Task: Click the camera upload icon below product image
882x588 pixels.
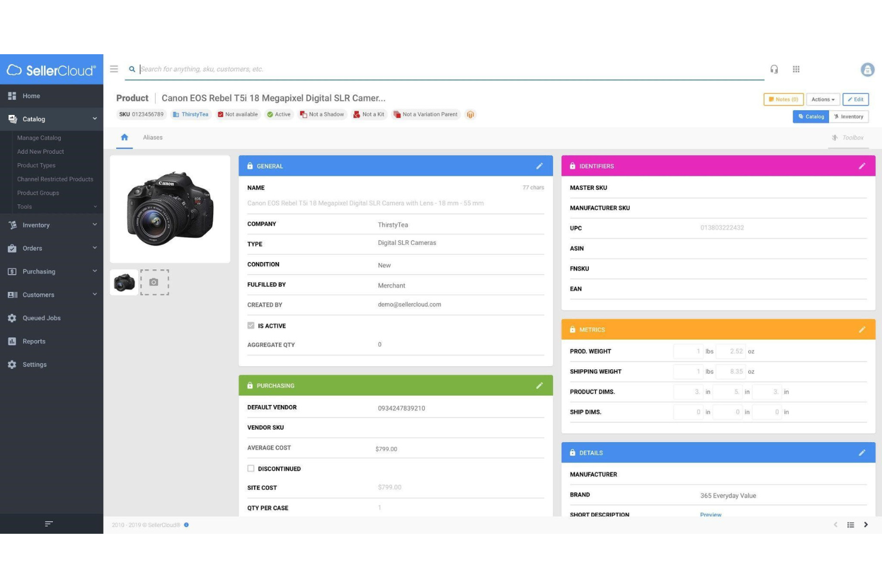Action: point(155,282)
